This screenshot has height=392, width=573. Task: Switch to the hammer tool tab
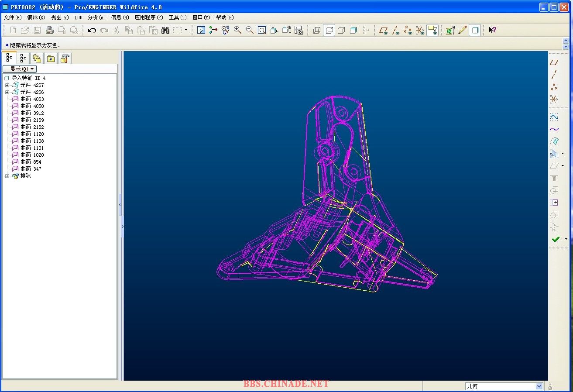click(x=65, y=58)
